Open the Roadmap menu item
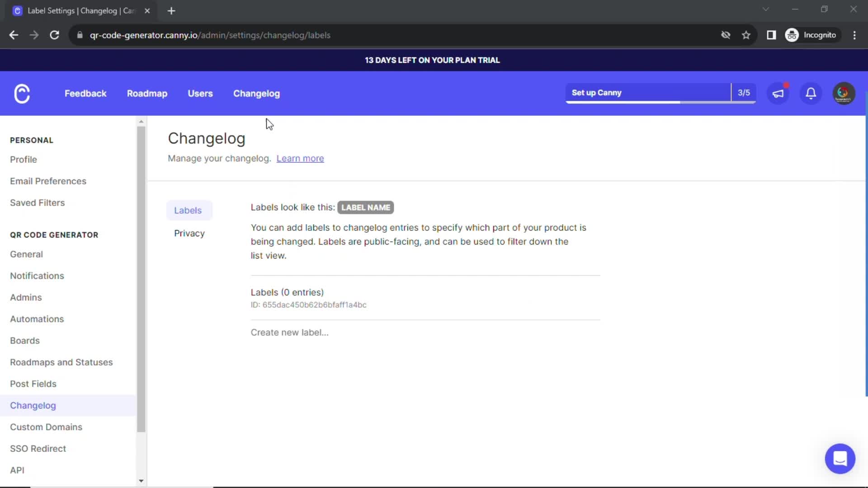The width and height of the screenshot is (868, 488). pyautogui.click(x=146, y=94)
